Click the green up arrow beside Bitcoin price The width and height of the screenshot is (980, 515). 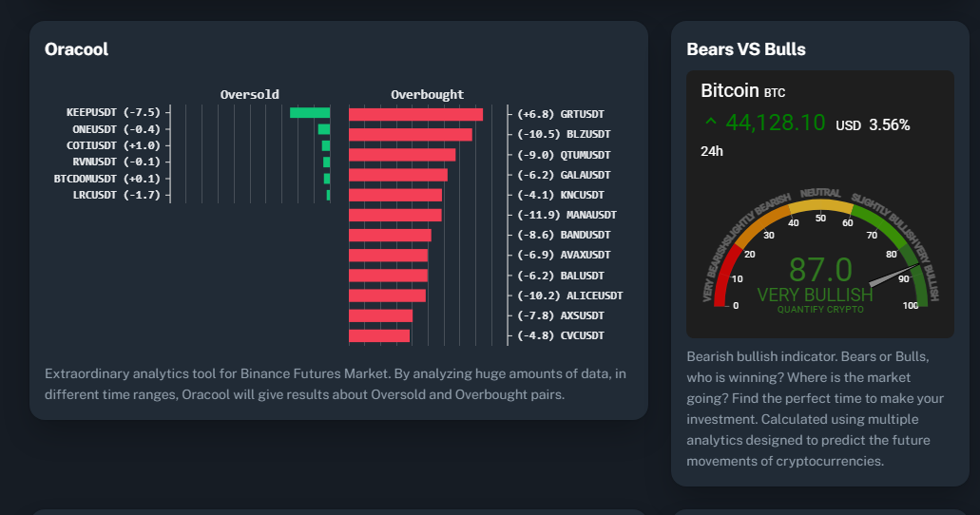pyautogui.click(x=710, y=122)
